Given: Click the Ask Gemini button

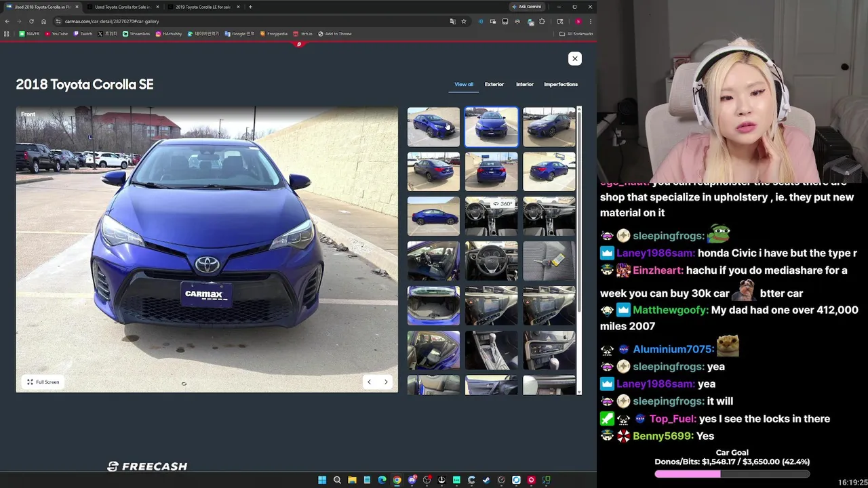Looking at the screenshot, I should 526,7.
